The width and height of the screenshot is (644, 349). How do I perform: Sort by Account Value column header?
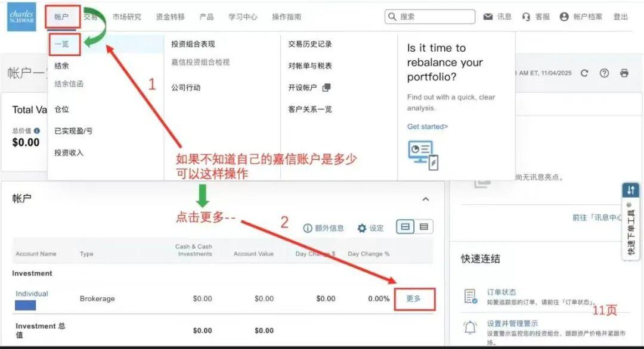253,254
